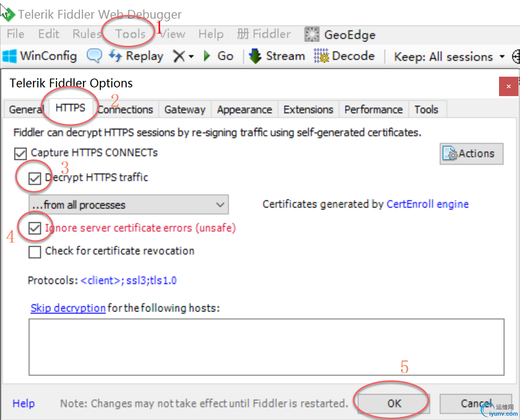520x420 pixels.
Task: Open the File menu
Action: pyautogui.click(x=16, y=34)
